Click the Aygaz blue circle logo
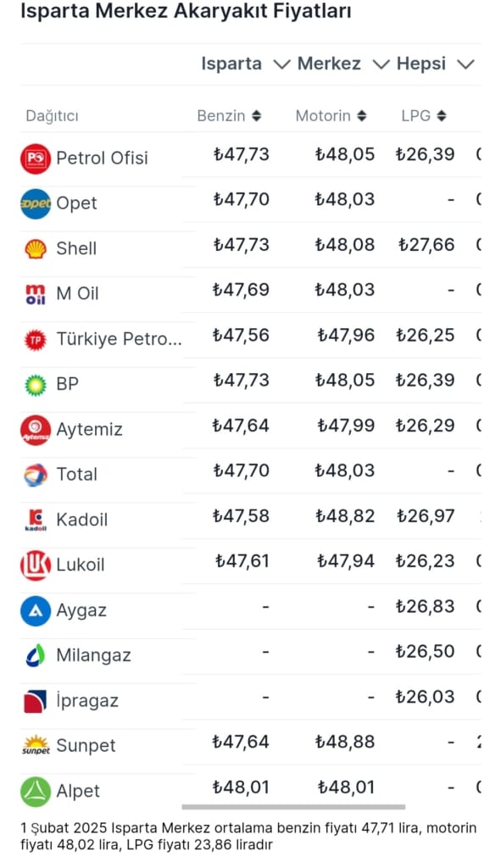The image size is (501, 868). pos(36,610)
